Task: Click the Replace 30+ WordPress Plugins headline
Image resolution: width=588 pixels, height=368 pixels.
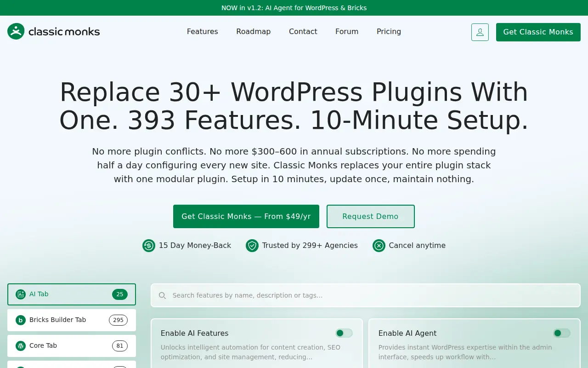Action: (x=294, y=106)
